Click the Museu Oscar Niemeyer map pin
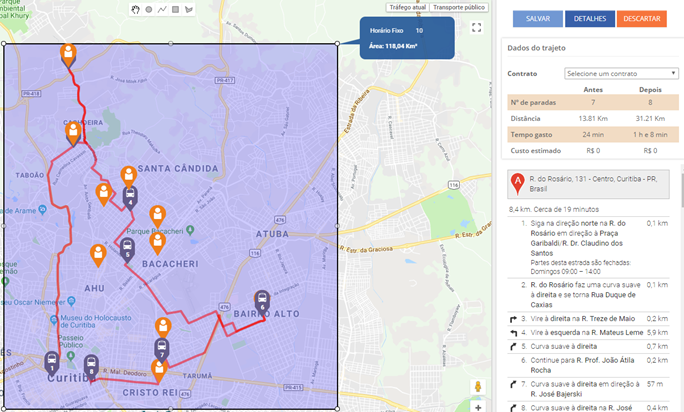 tap(72, 301)
